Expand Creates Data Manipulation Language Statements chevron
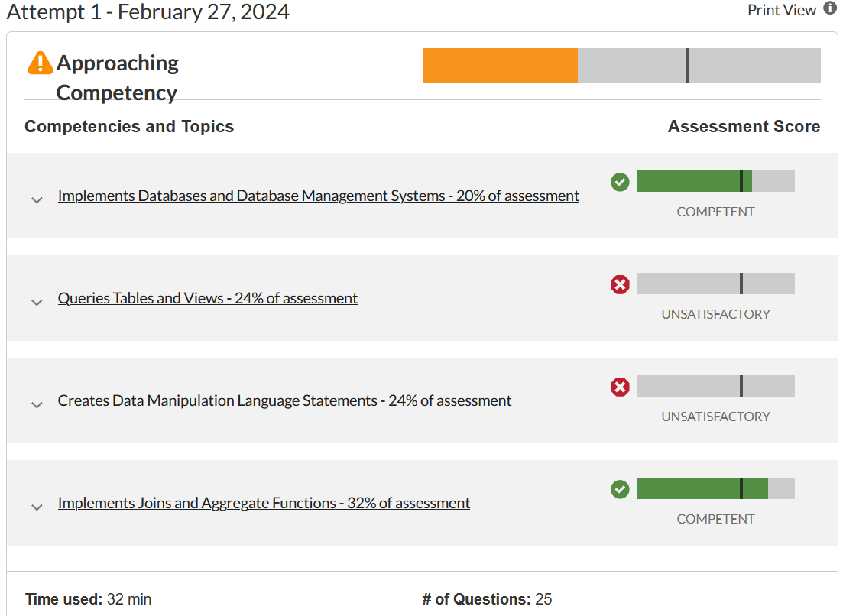 click(x=37, y=405)
